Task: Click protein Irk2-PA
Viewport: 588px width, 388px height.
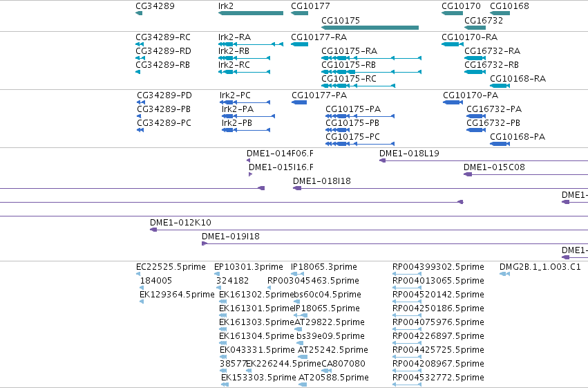Action: [238, 109]
